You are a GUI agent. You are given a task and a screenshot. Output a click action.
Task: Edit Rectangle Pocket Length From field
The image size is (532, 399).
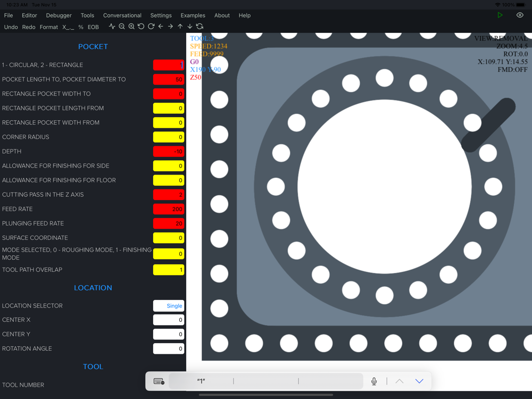point(169,108)
